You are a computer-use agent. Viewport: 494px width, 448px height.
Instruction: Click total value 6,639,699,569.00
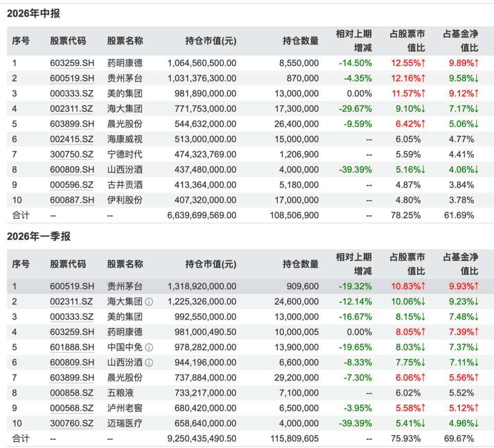pyautogui.click(x=202, y=215)
